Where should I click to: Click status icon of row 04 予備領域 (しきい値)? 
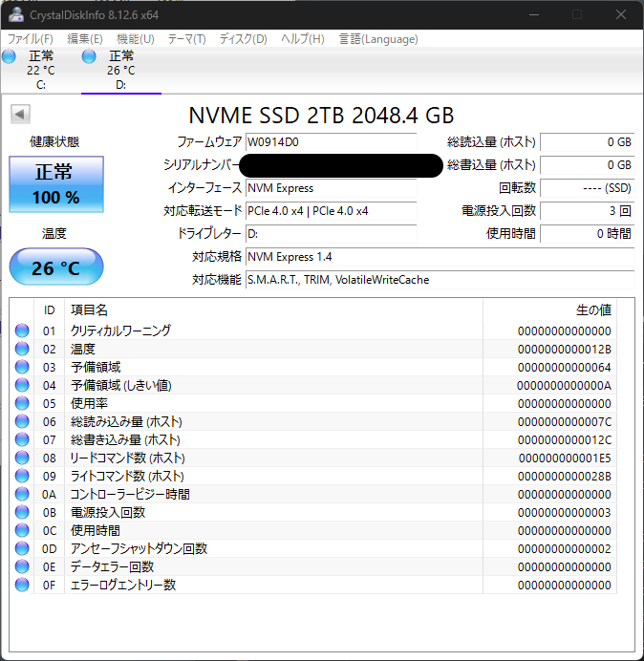(x=22, y=385)
